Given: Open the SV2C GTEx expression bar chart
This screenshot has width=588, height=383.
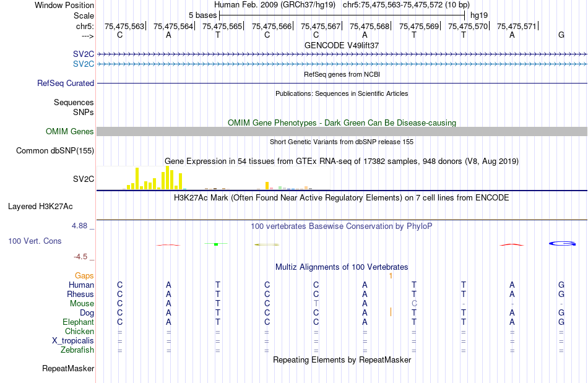Looking at the screenshot, I should [x=214, y=178].
